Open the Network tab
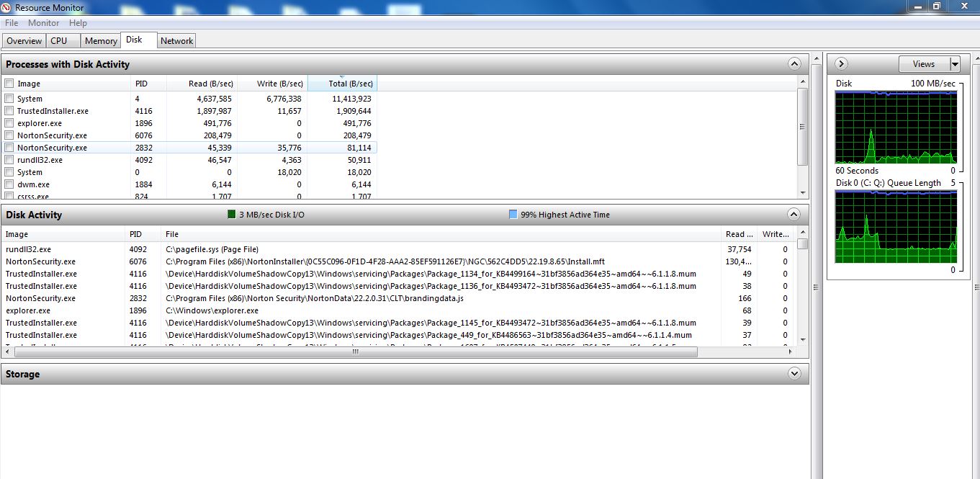Image resolution: width=980 pixels, height=479 pixels. pos(176,41)
